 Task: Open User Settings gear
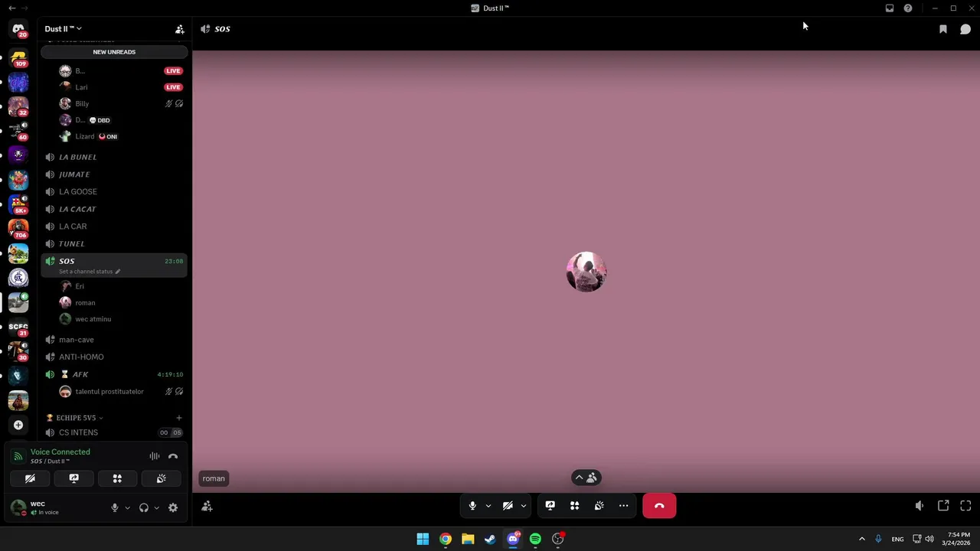coord(173,507)
